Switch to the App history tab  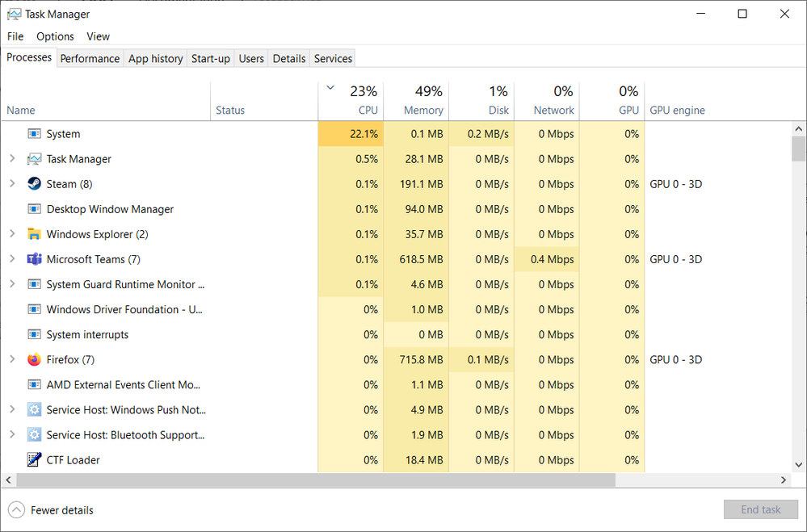(155, 59)
